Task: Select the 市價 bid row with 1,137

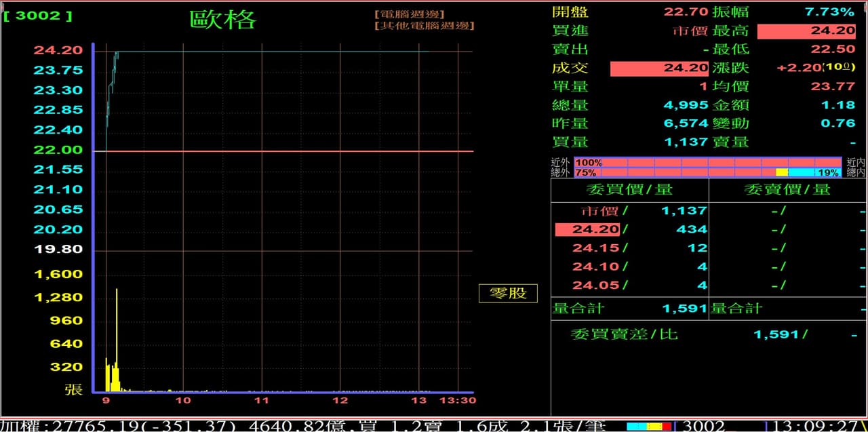Action: coord(629,211)
